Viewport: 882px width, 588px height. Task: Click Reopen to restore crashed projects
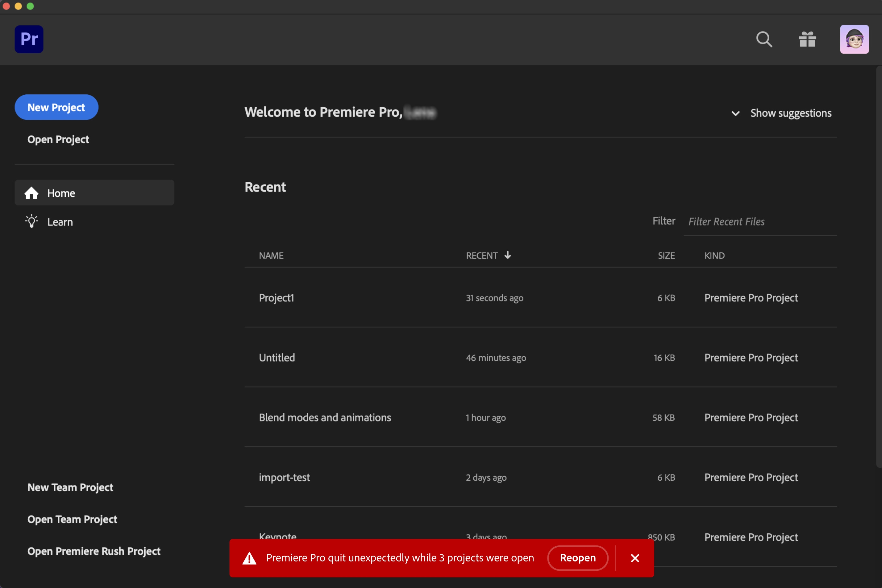(577, 558)
